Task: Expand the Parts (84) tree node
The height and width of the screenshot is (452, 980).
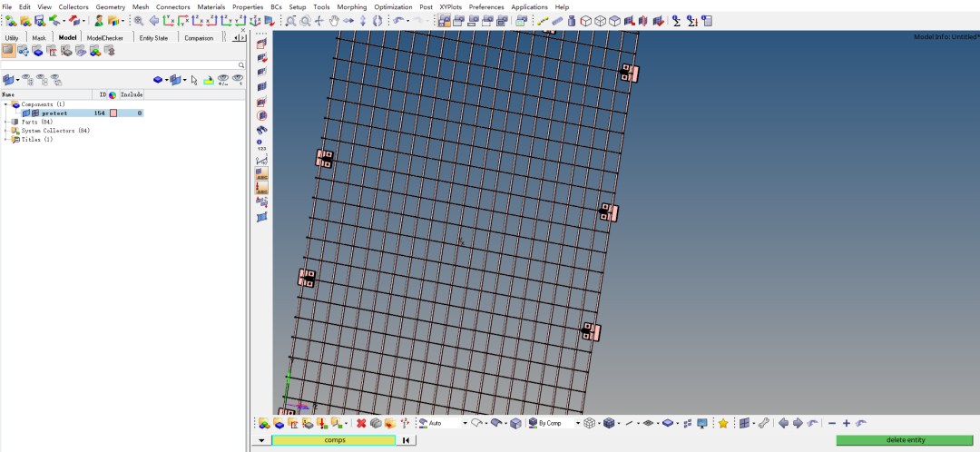Action: pos(6,122)
